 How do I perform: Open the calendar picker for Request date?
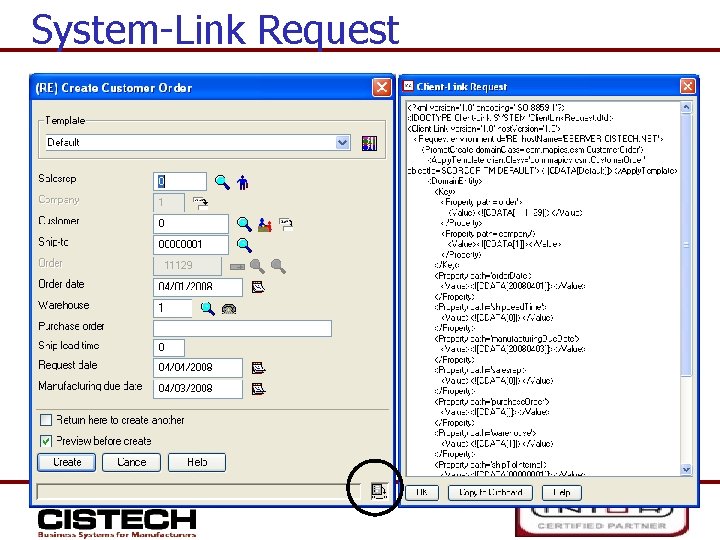[x=258, y=368]
